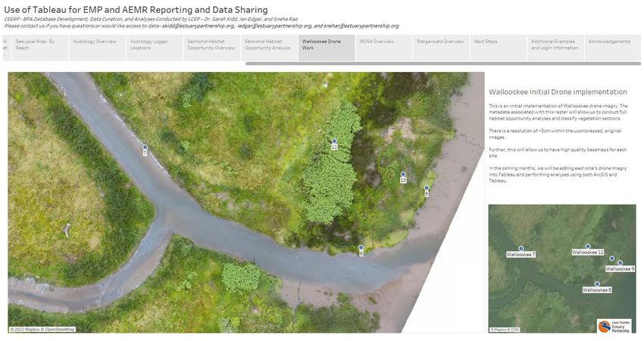Open the Sea Level Rise - By Reach tab
644x341 pixels.
[x=40, y=48]
